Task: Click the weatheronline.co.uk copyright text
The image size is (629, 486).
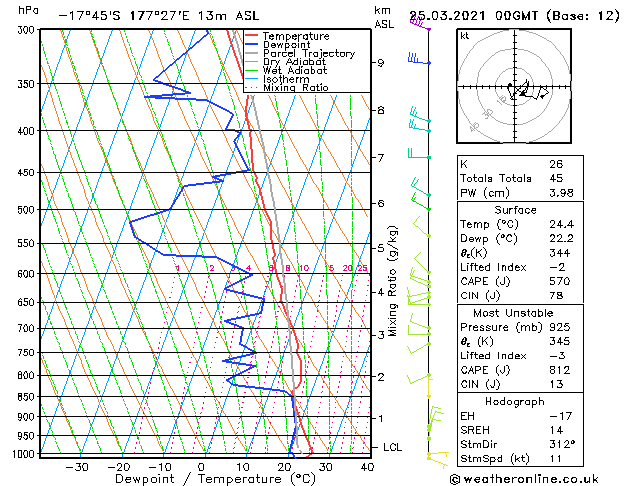Action: (524, 479)
